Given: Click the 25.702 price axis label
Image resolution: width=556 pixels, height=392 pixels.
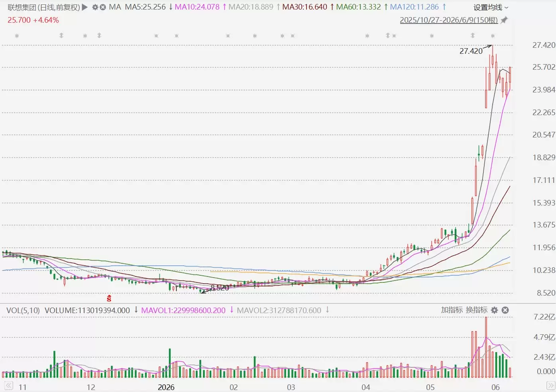Looking at the screenshot, I should pos(544,67).
